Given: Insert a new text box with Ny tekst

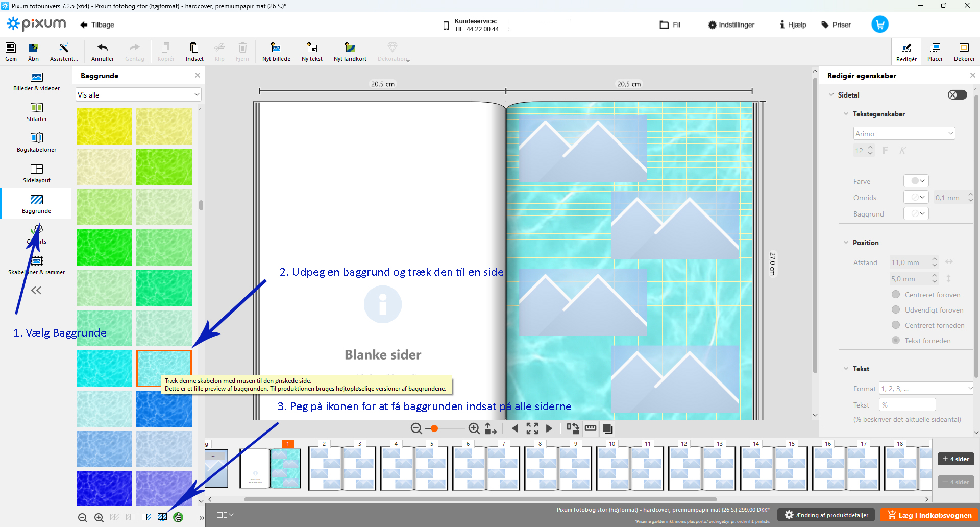Looking at the screenshot, I should point(312,52).
